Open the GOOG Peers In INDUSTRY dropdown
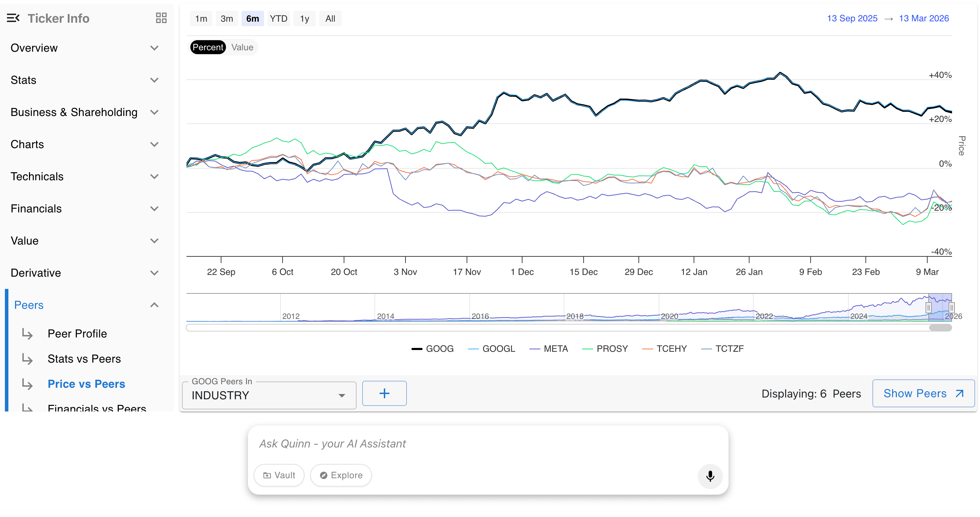The height and width of the screenshot is (517, 980). point(269,395)
